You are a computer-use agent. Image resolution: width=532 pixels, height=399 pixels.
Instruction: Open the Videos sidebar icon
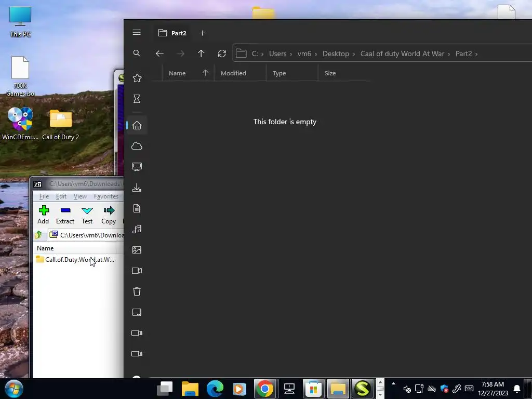pyautogui.click(x=137, y=271)
